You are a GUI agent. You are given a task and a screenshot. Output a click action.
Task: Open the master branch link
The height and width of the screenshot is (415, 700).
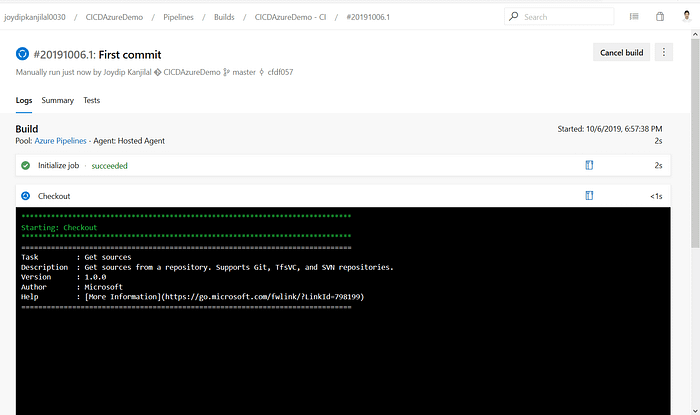coord(244,72)
